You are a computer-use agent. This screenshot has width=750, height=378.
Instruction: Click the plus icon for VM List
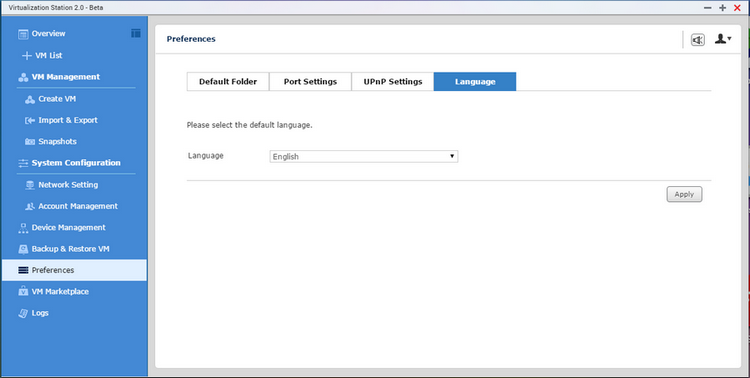[27, 56]
